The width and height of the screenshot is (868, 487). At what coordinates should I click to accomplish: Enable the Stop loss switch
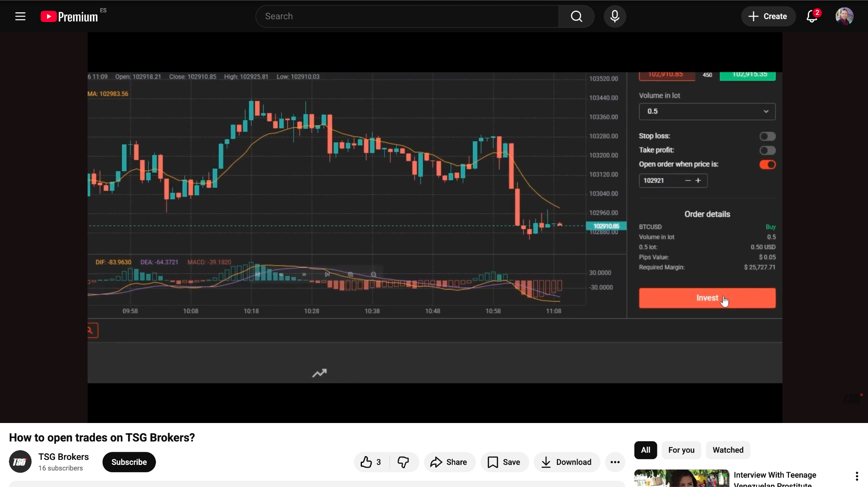tap(768, 136)
